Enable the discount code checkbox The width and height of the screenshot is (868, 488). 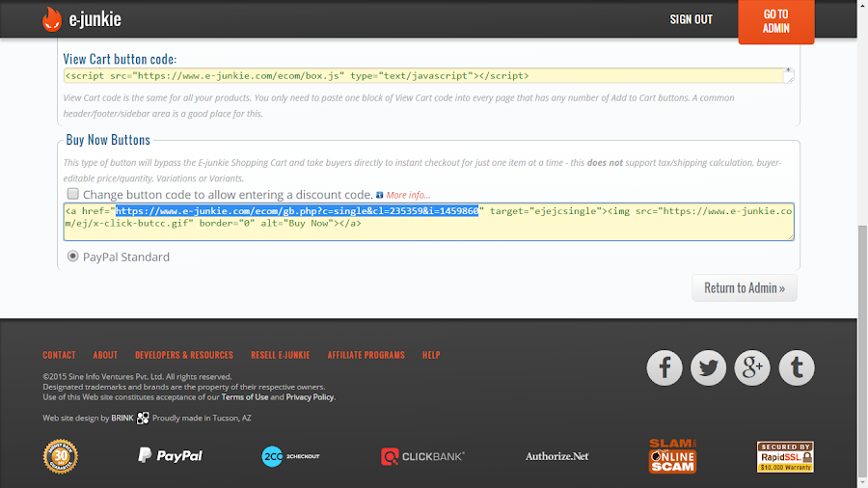pos(72,194)
